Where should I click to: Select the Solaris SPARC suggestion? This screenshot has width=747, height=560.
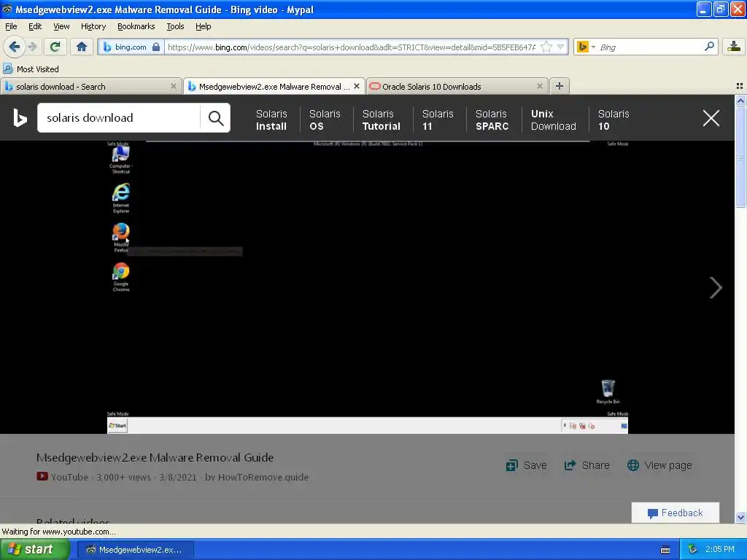pos(492,120)
